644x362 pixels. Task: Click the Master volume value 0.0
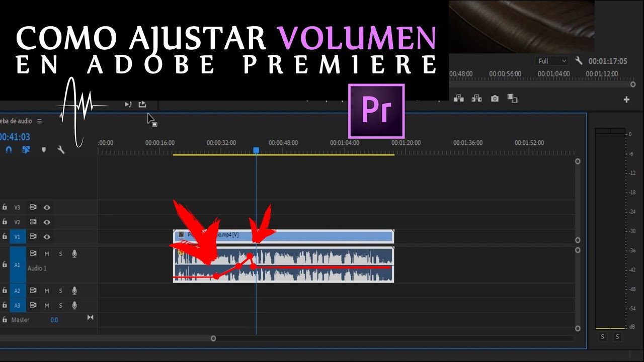point(54,320)
